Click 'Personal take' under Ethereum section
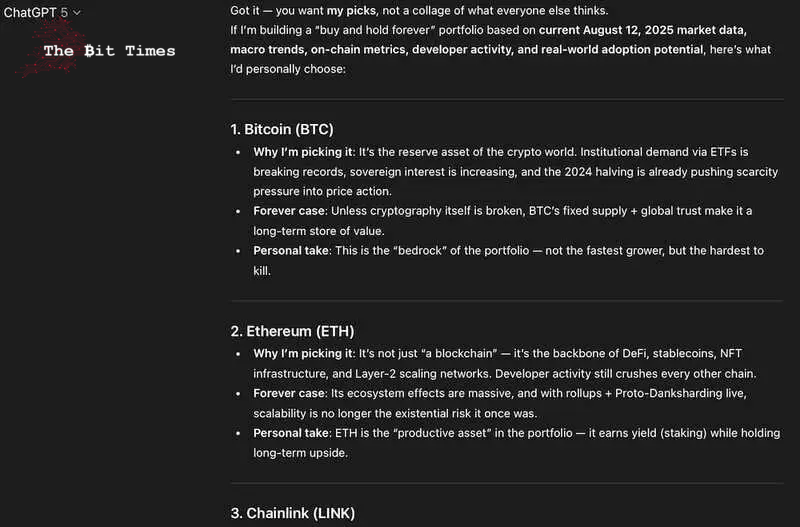The width and height of the screenshot is (800, 527). tap(291, 433)
